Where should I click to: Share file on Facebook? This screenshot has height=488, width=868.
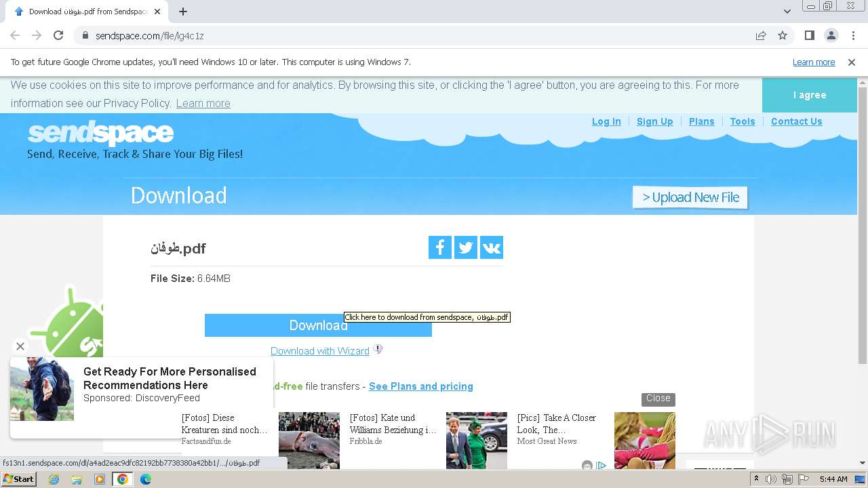[x=440, y=247]
